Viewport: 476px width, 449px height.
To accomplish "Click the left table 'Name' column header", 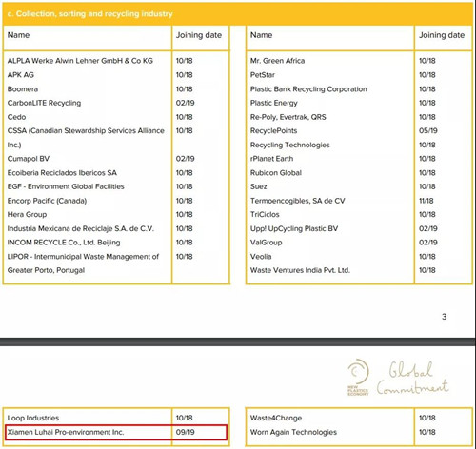I will 18,35.
